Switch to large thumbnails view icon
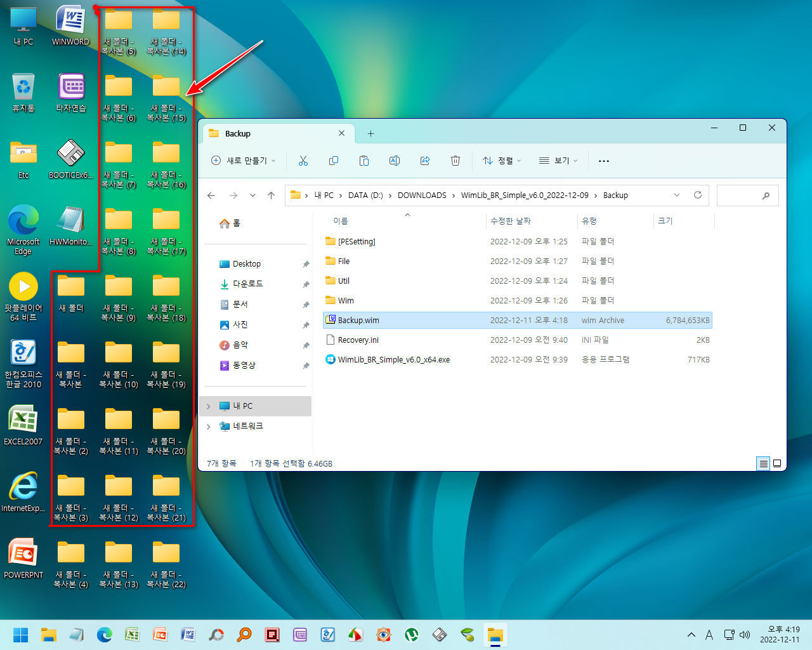Image resolution: width=812 pixels, height=650 pixels. (777, 463)
